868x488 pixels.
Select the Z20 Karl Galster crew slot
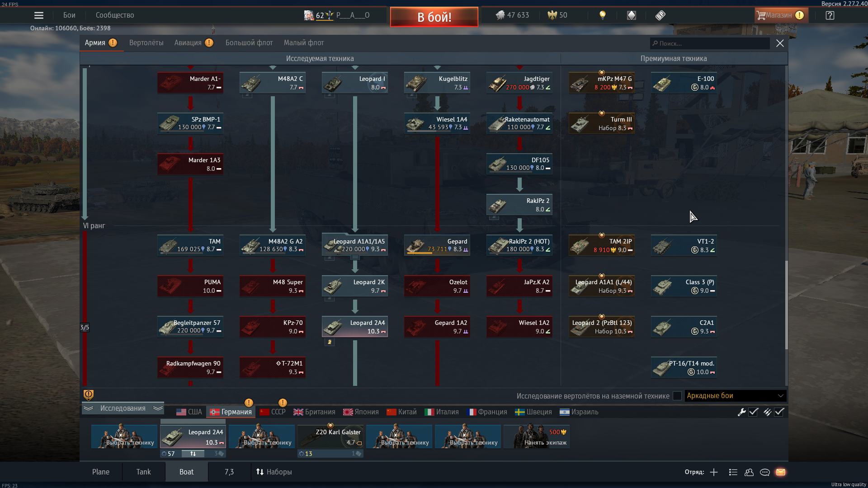click(330, 436)
